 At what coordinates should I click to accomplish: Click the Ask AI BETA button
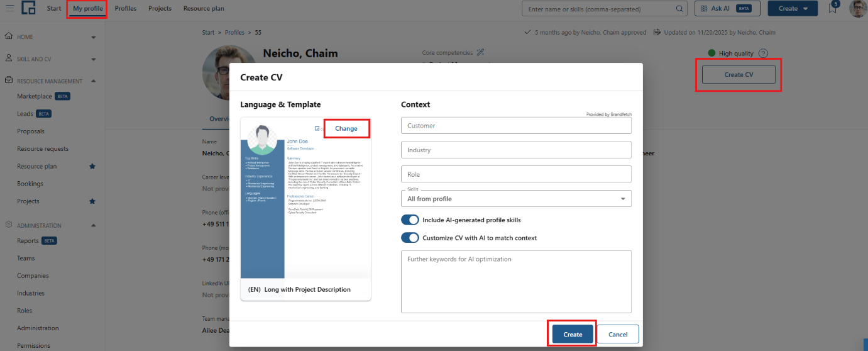[727, 9]
